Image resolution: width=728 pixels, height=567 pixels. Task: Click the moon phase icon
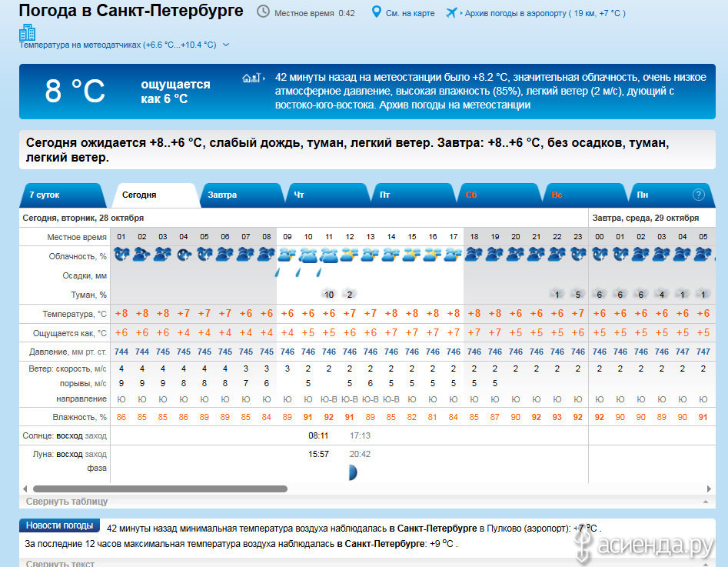point(352,472)
